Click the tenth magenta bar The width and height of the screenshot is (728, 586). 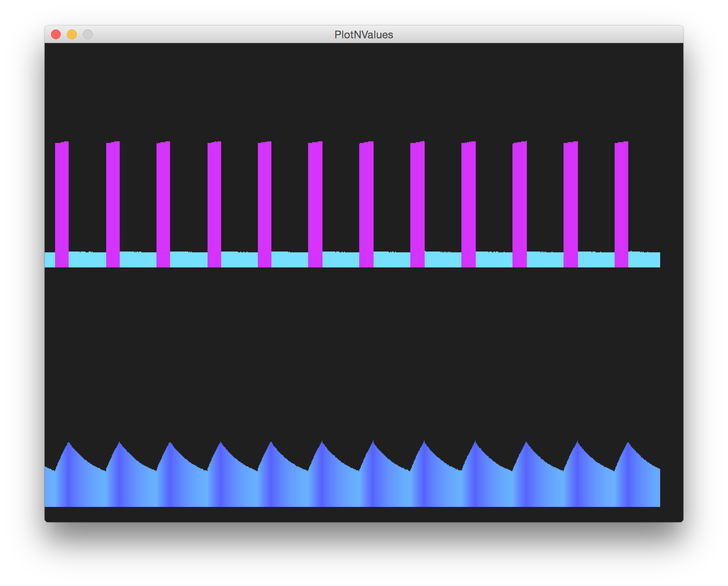[x=519, y=200]
